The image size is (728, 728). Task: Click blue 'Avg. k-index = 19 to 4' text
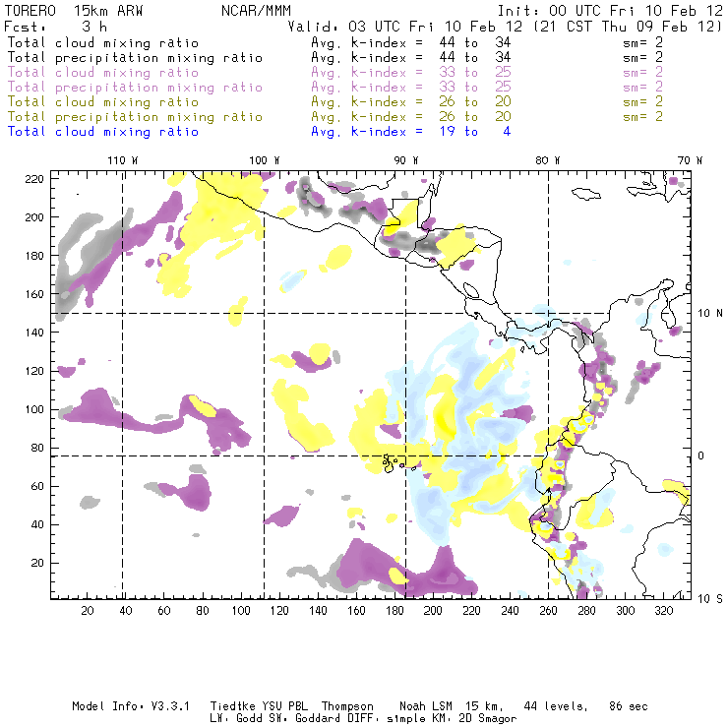pyautogui.click(x=411, y=132)
